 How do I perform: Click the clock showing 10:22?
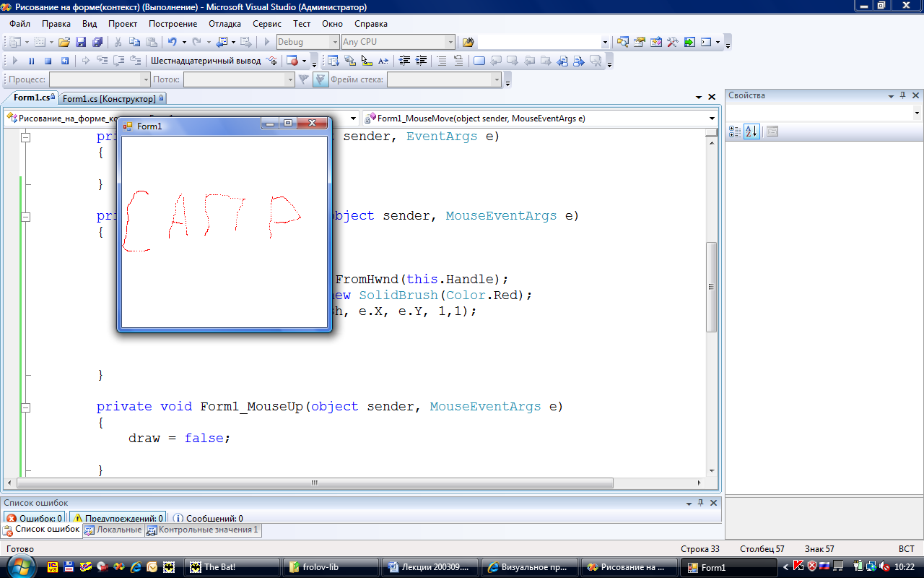904,567
